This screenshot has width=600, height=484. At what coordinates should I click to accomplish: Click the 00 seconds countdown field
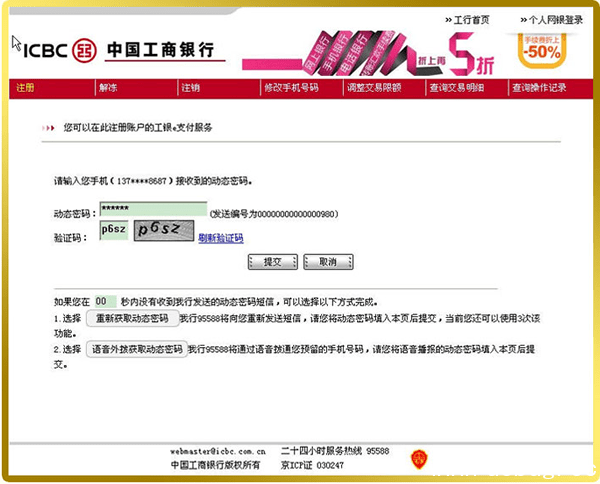coord(106,301)
